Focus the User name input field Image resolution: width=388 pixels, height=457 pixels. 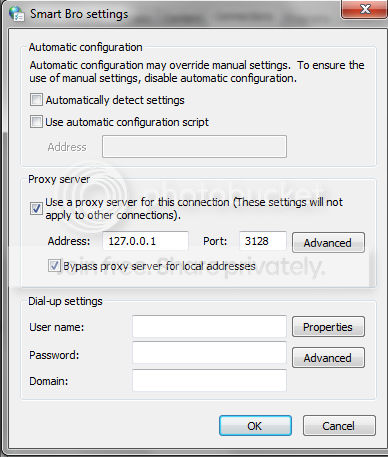[x=209, y=326]
